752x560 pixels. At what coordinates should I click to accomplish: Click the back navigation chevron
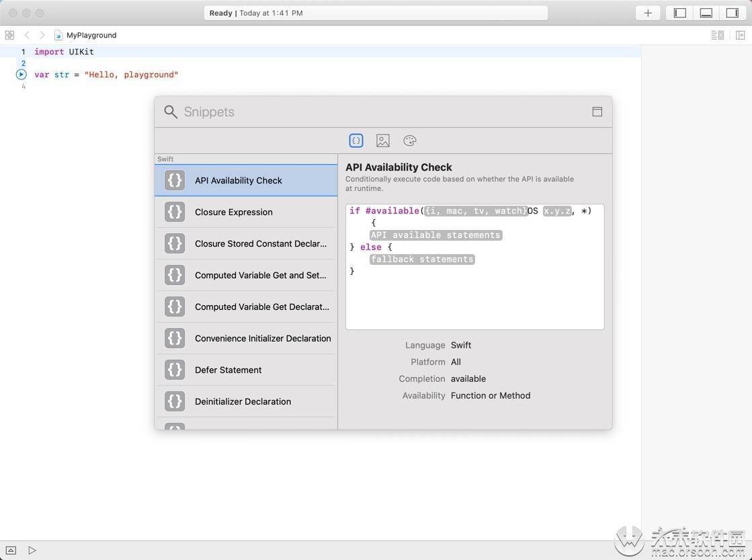pyautogui.click(x=27, y=35)
